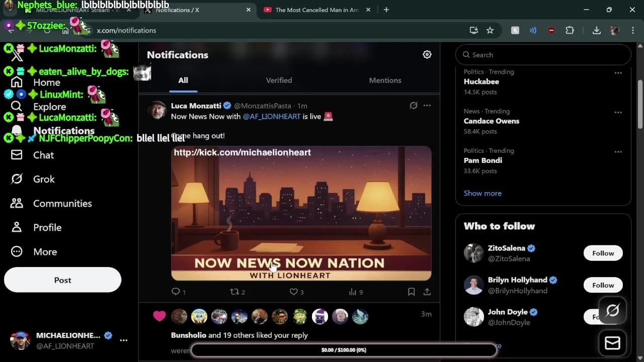
Task: Open MICHAELIONHEART account avatar at bottom
Action: pos(20,340)
